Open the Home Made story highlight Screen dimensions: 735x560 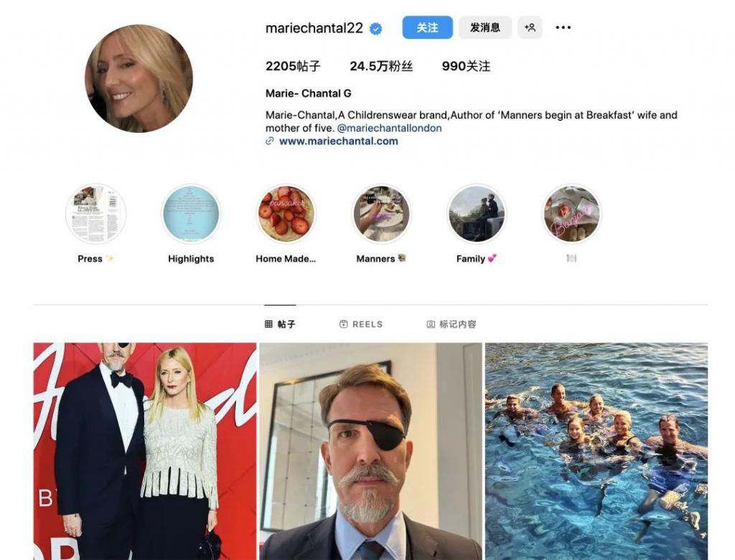[x=286, y=214]
